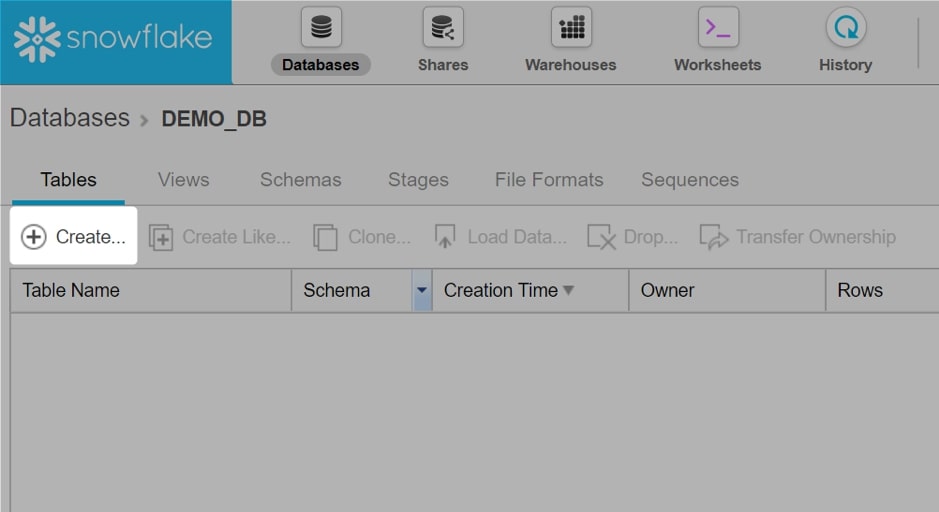Open the Databases page icon
939x512 pixels.
click(x=321, y=27)
